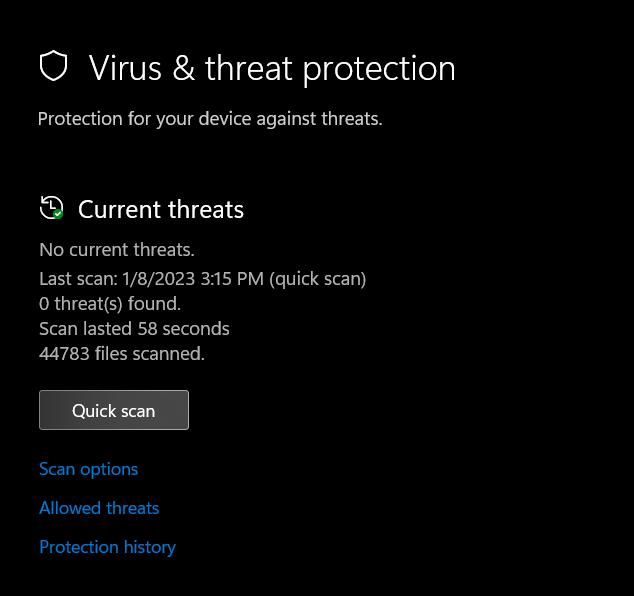Start a Quick scan
The width and height of the screenshot is (634, 596).
114,410
